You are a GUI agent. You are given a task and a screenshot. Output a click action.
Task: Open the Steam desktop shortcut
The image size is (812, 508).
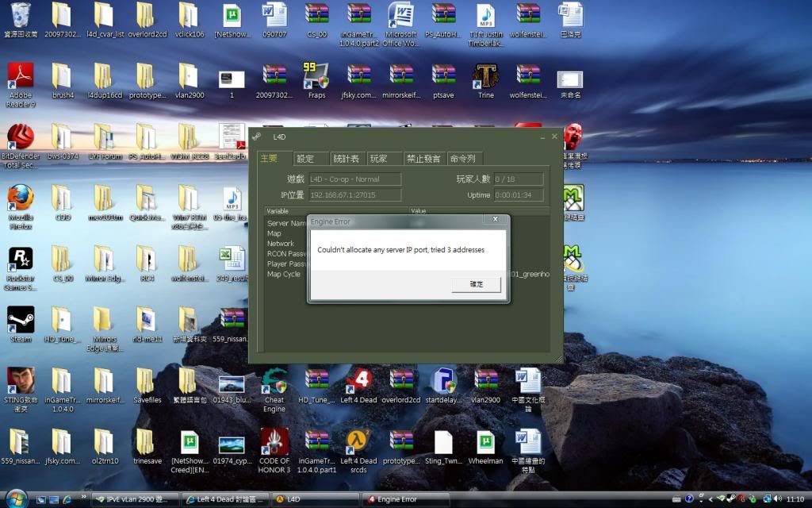(20, 321)
